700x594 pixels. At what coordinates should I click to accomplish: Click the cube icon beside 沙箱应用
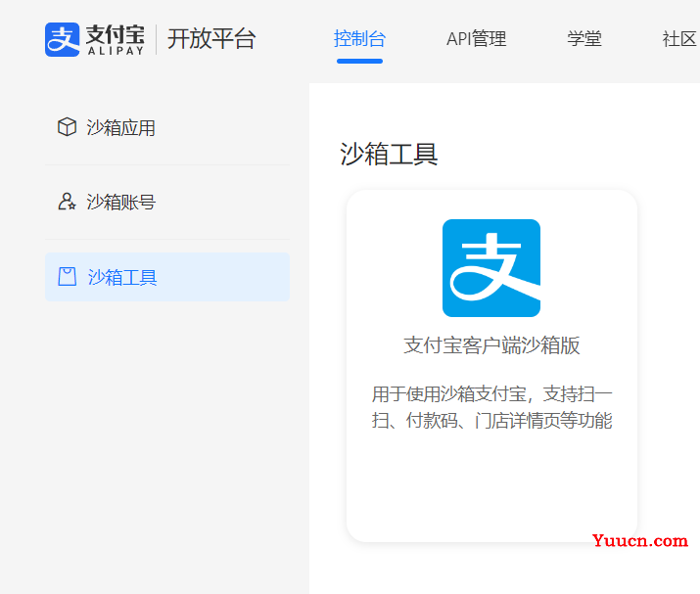click(x=67, y=127)
